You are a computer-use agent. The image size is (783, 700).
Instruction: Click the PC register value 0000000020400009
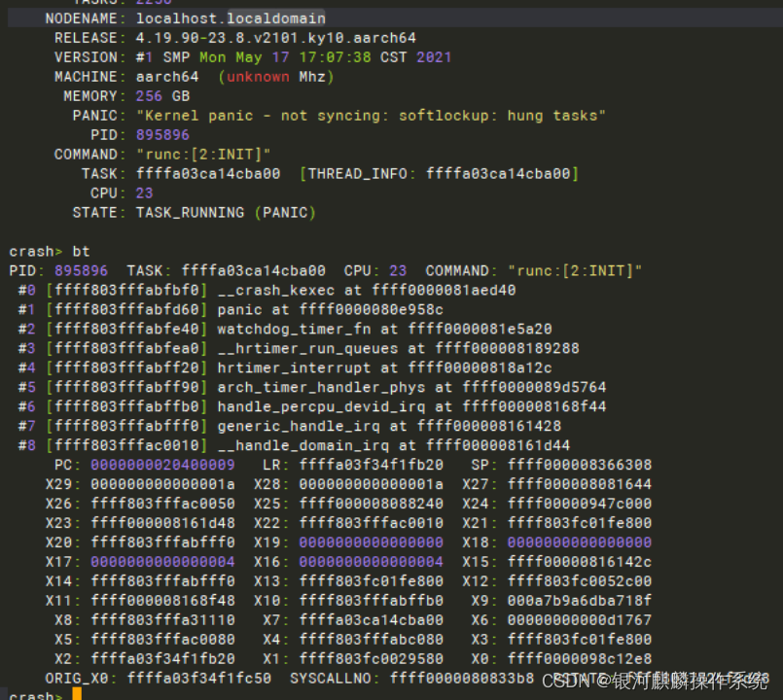[162, 465]
